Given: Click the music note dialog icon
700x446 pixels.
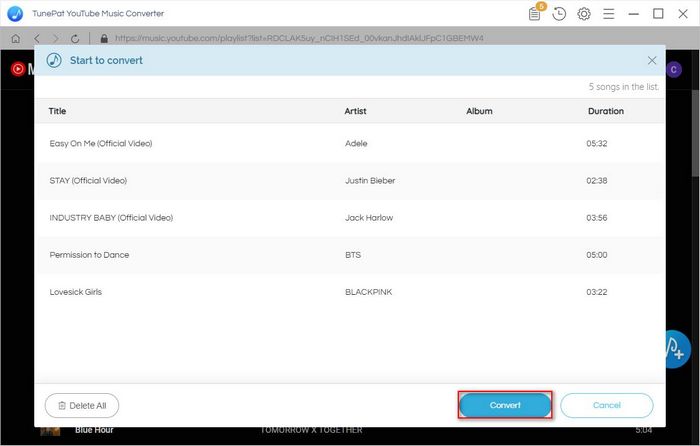Looking at the screenshot, I should [x=54, y=60].
